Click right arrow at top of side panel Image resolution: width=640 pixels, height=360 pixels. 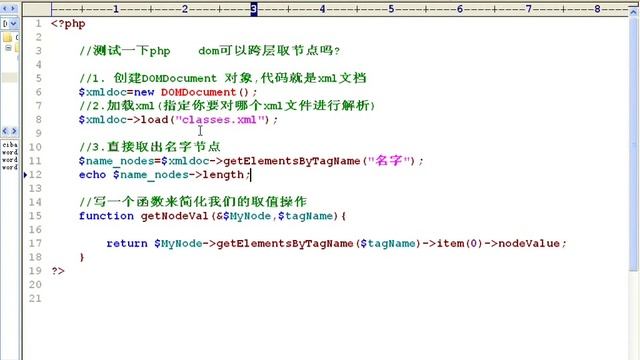(13, 8)
